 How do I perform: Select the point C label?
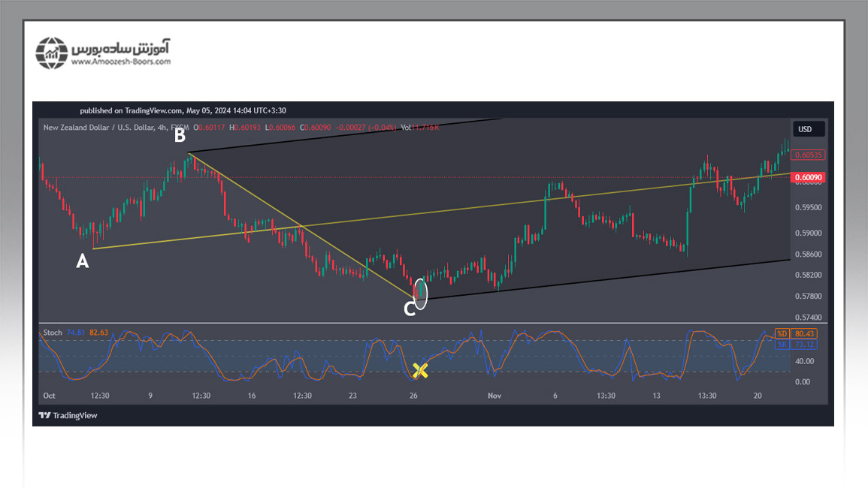[410, 308]
